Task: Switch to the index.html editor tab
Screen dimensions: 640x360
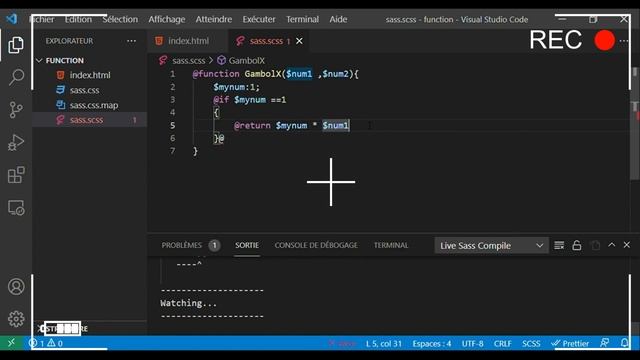Action: [x=187, y=41]
